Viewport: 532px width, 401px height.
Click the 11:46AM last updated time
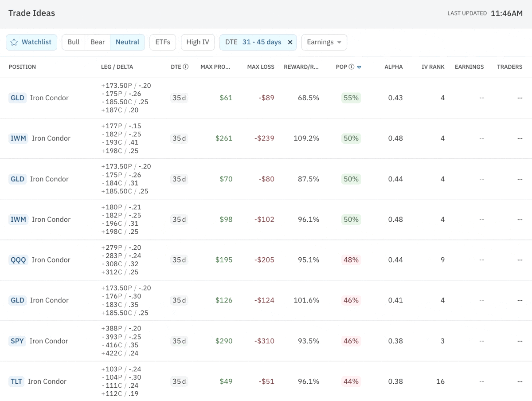coord(507,13)
